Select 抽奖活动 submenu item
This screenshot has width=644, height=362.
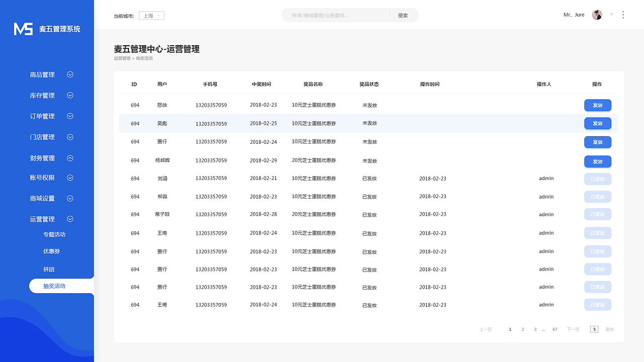(61, 286)
